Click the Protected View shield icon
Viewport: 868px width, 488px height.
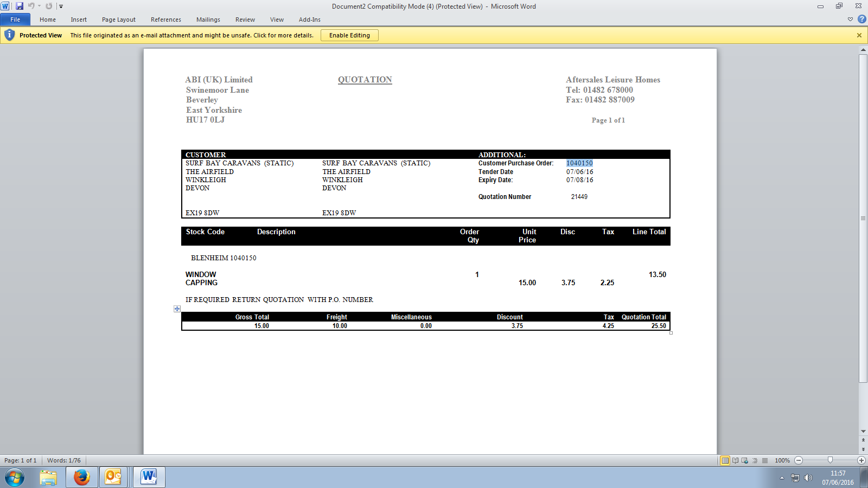[9, 35]
